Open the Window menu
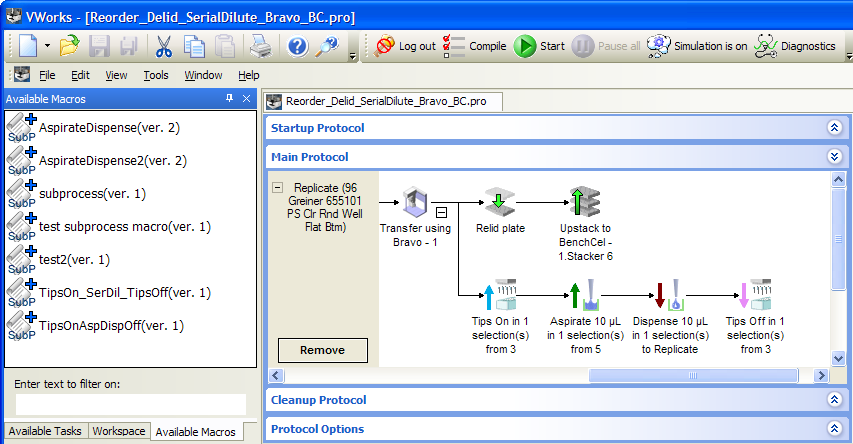 coord(203,75)
